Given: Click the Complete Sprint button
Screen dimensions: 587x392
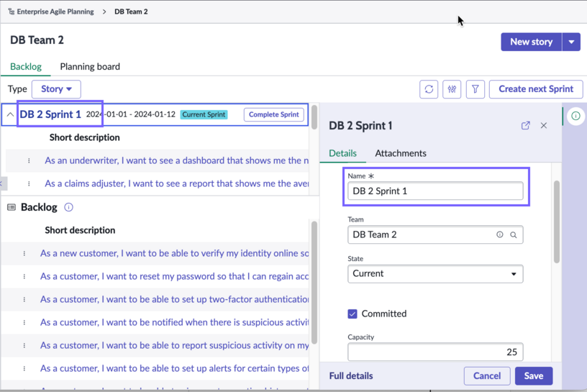Looking at the screenshot, I should 273,114.
